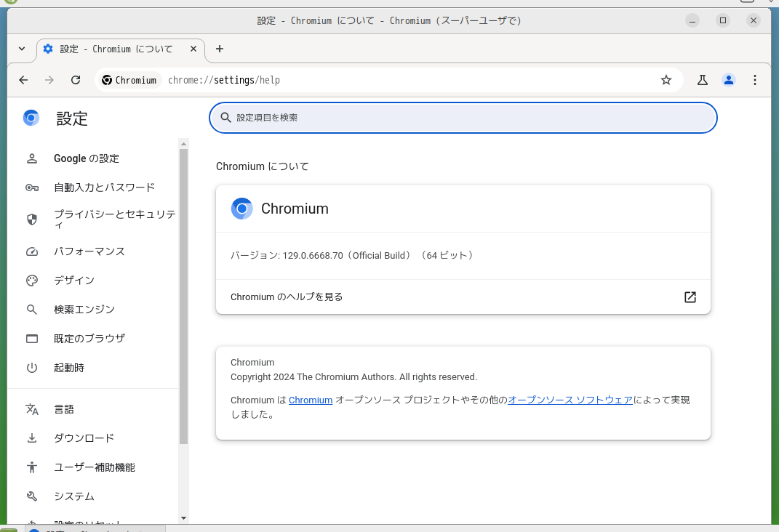Open 検索エンジン settings section
Image resolution: width=779 pixels, height=532 pixels.
point(84,310)
